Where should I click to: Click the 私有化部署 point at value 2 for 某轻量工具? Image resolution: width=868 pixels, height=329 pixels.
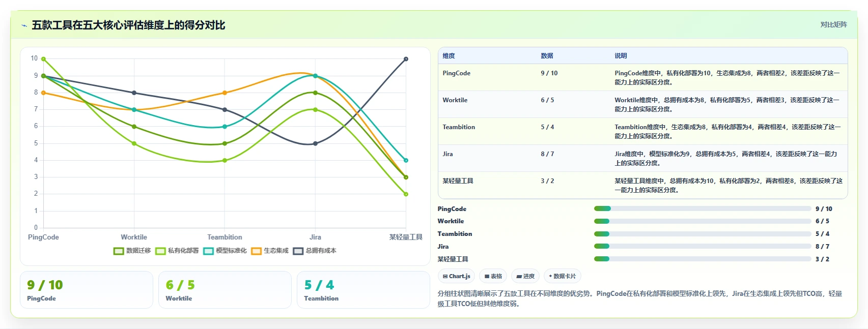coord(406,194)
